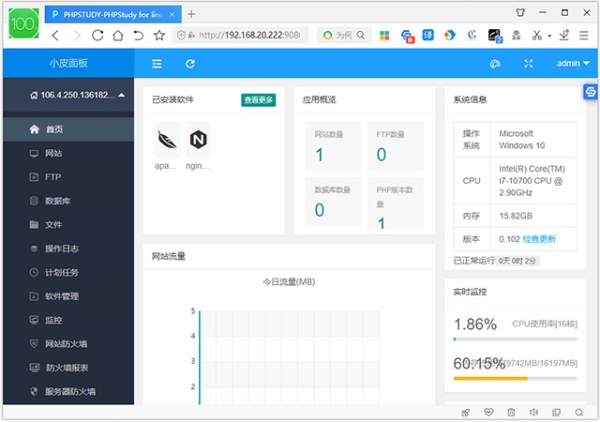Click the 检查更新 update link
This screenshot has height=422, width=600.
click(x=538, y=239)
